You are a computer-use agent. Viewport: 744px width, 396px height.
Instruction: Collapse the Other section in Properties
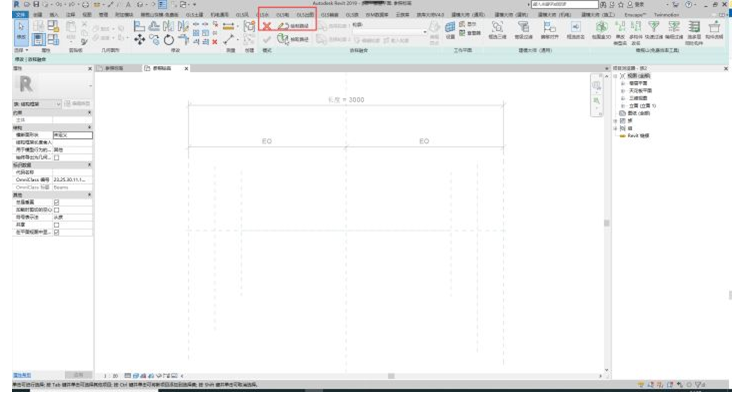point(89,195)
